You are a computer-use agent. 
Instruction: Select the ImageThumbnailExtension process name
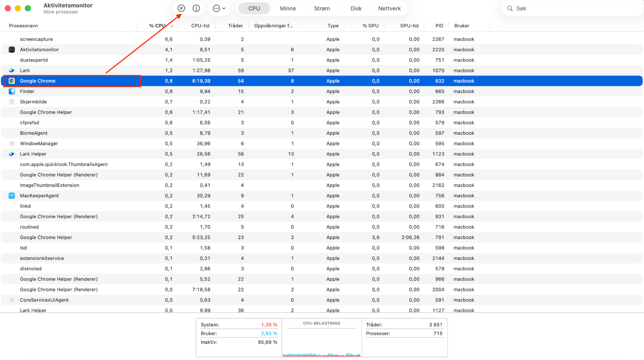49,185
